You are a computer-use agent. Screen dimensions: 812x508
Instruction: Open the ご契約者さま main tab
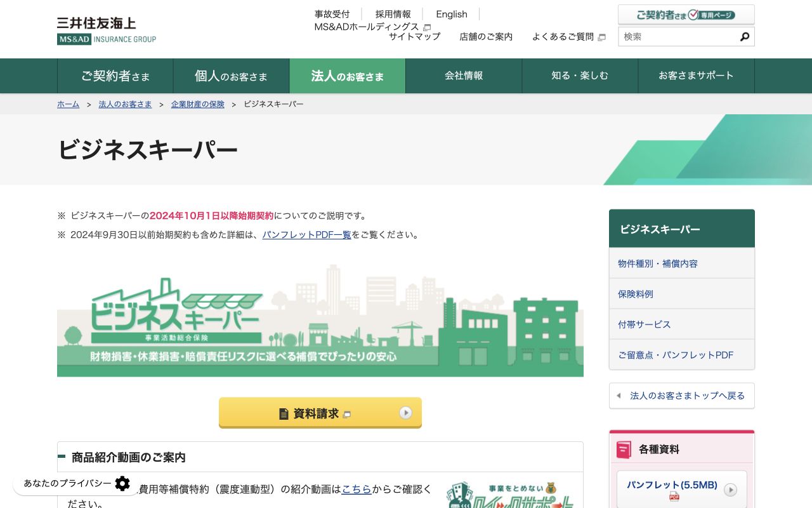115,76
